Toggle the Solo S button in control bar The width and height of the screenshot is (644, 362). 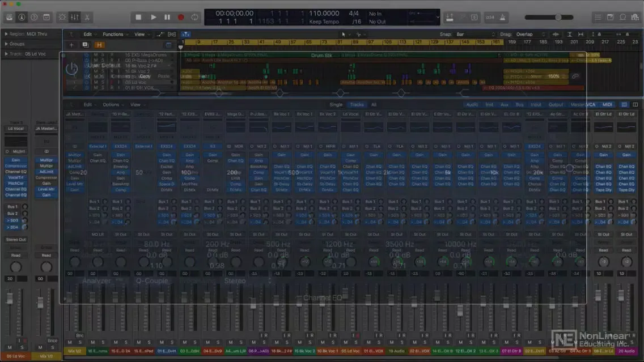coord(474,17)
